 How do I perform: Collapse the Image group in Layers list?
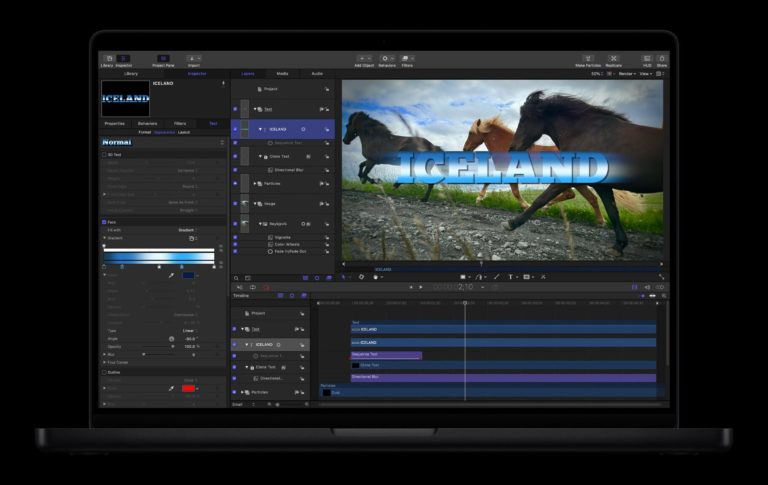point(255,204)
